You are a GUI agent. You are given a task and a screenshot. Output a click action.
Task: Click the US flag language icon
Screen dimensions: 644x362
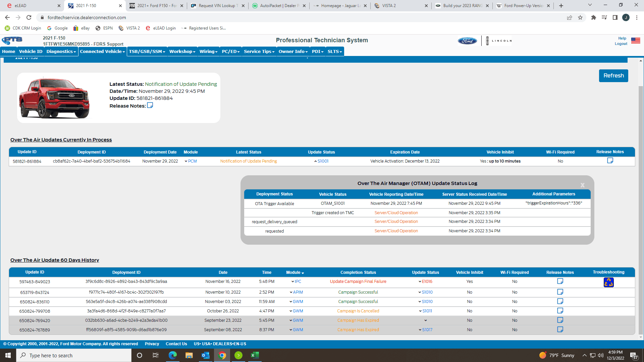tap(635, 41)
